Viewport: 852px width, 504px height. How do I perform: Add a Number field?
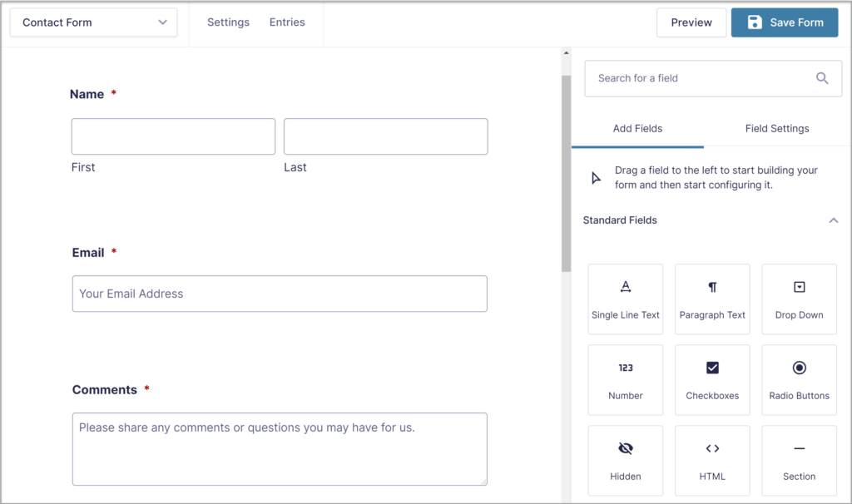tap(625, 378)
